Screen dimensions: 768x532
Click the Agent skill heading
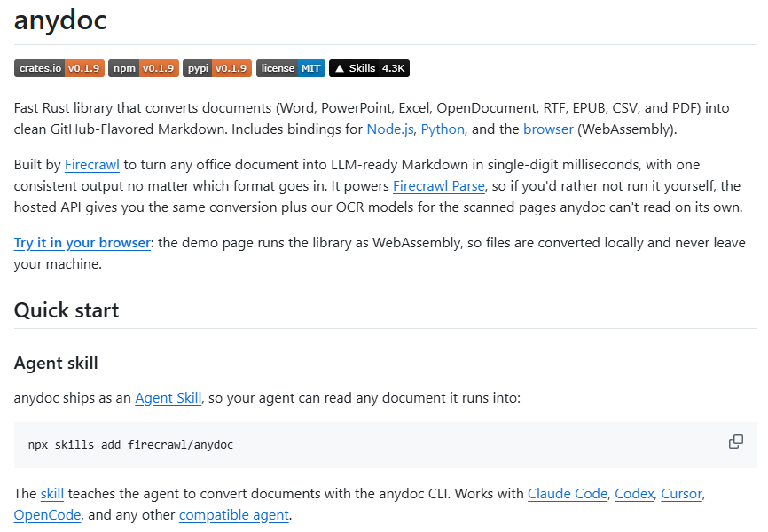[56, 363]
